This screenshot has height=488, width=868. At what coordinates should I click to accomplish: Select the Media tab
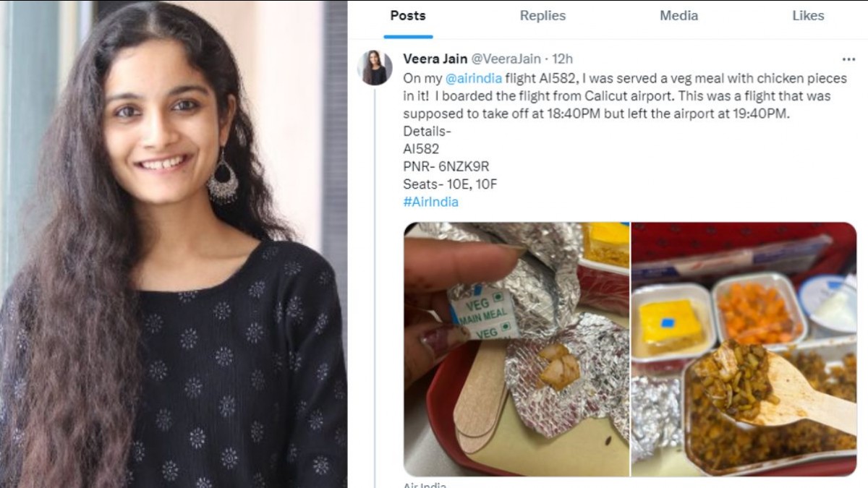click(678, 16)
